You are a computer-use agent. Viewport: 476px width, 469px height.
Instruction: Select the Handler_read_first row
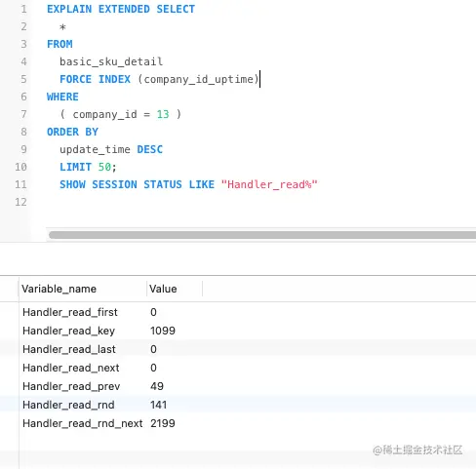238,312
